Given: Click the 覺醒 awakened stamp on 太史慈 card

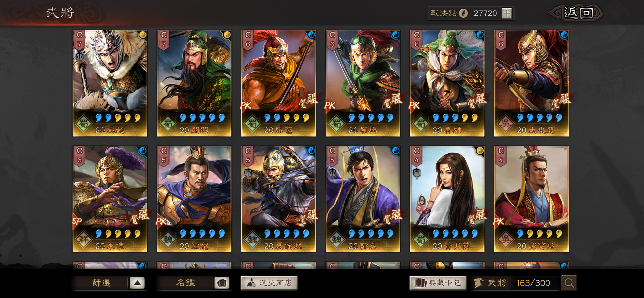Looking at the screenshot, I should [562, 100].
